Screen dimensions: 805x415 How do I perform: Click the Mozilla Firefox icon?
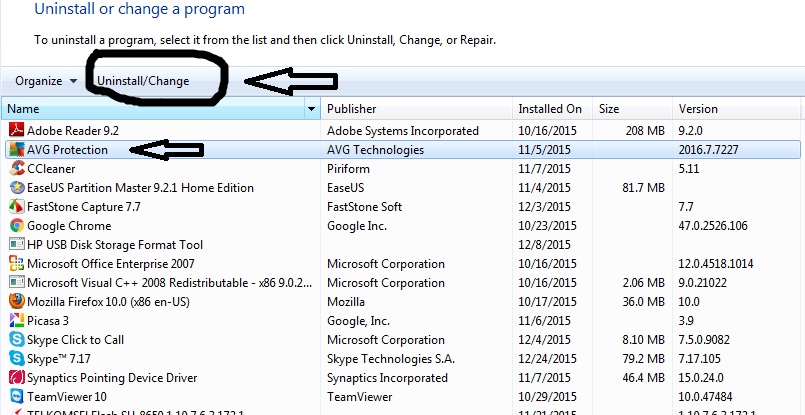coord(16,302)
